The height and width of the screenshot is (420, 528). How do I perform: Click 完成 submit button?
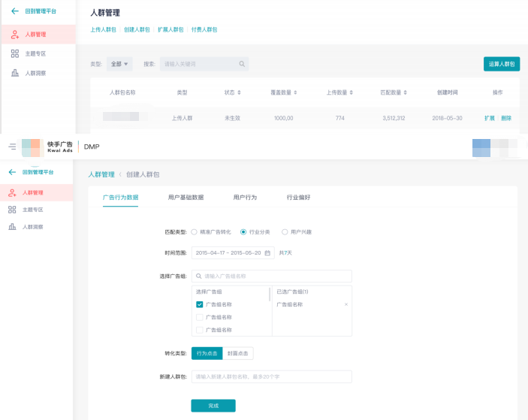click(213, 406)
